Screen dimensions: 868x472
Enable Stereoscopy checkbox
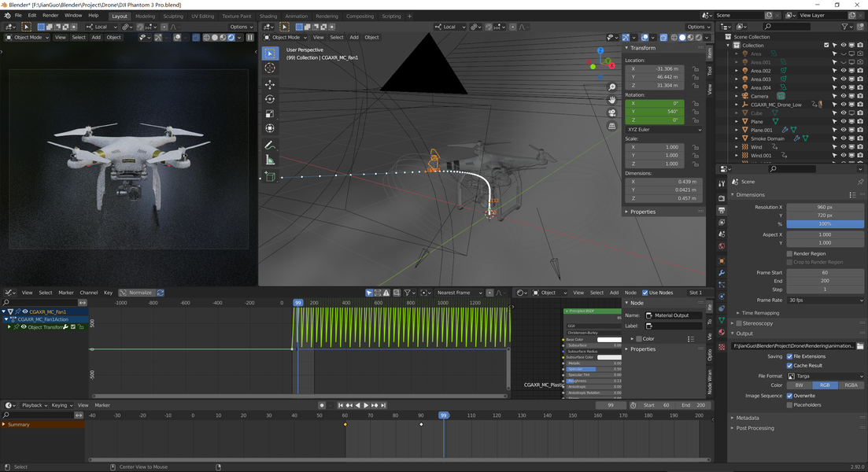coord(738,323)
